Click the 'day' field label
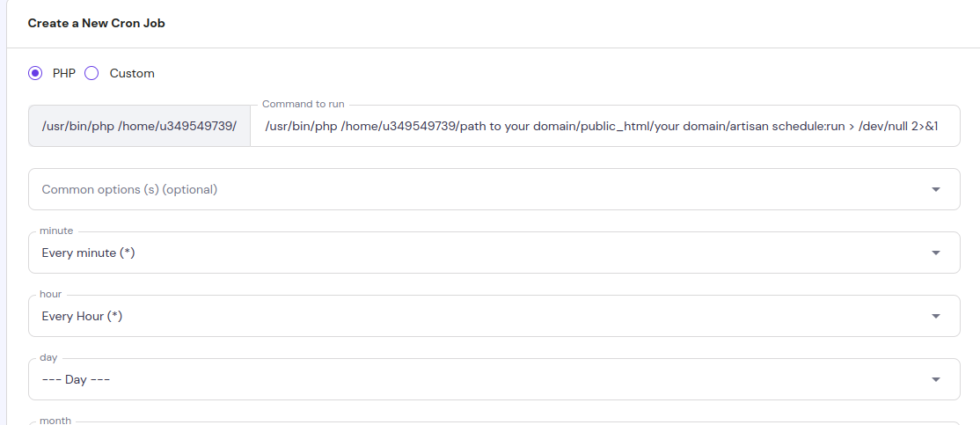The width and height of the screenshot is (980, 425). click(48, 357)
